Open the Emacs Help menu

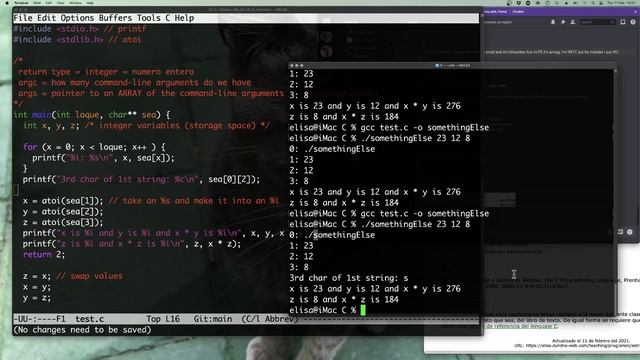[x=184, y=18]
